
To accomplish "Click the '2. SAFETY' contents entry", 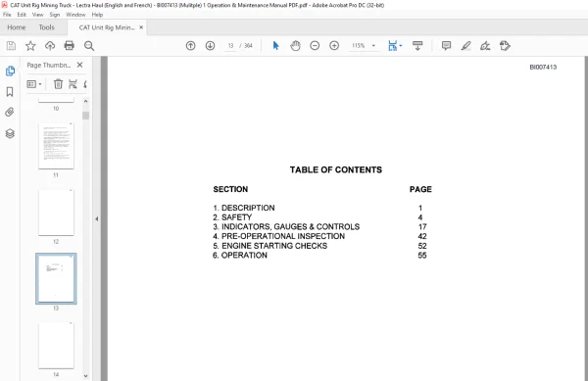I will (232, 217).
